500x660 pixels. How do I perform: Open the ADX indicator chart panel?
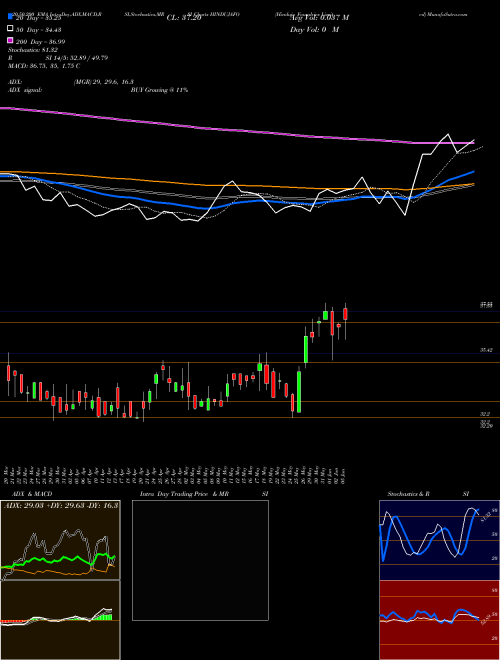click(x=60, y=540)
